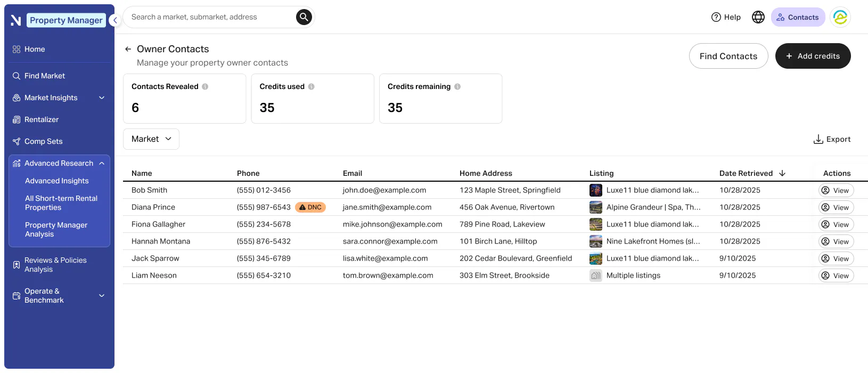Select Advanced Insights submenu item
The image size is (868, 373).
[57, 181]
